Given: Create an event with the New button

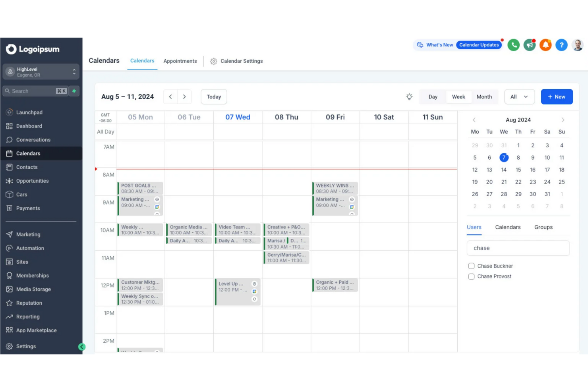Looking at the screenshot, I should (x=557, y=97).
